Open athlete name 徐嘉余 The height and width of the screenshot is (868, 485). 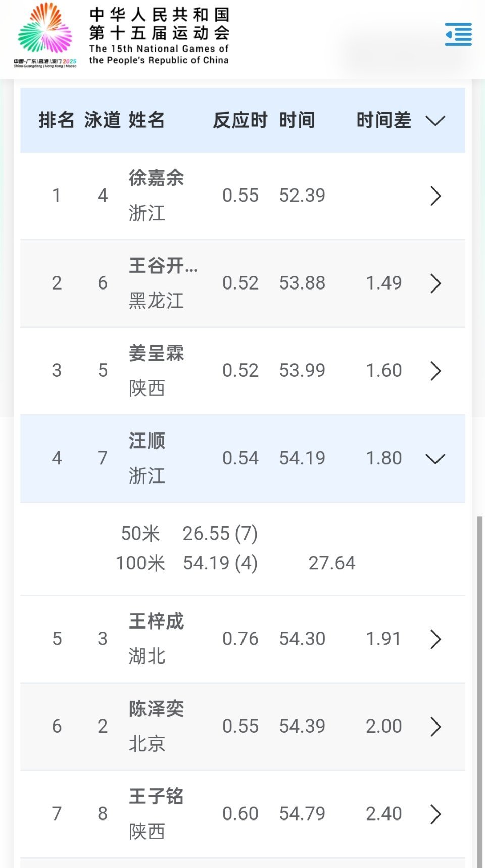click(x=156, y=178)
